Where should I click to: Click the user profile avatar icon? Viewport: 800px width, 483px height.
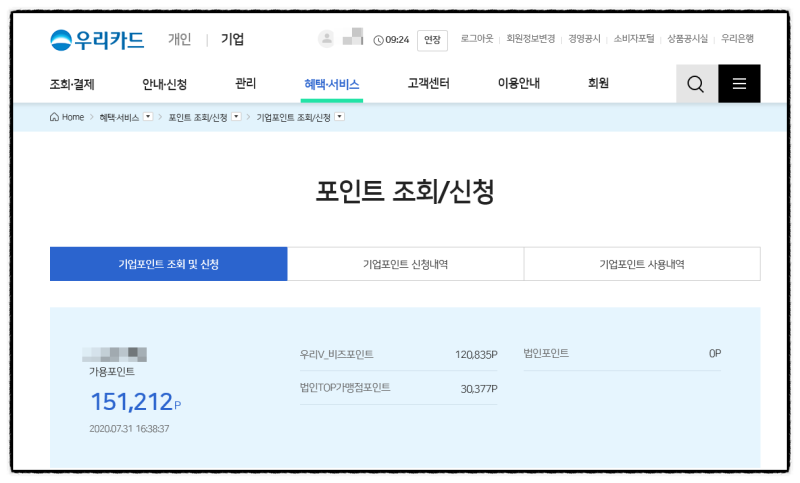pyautogui.click(x=326, y=39)
